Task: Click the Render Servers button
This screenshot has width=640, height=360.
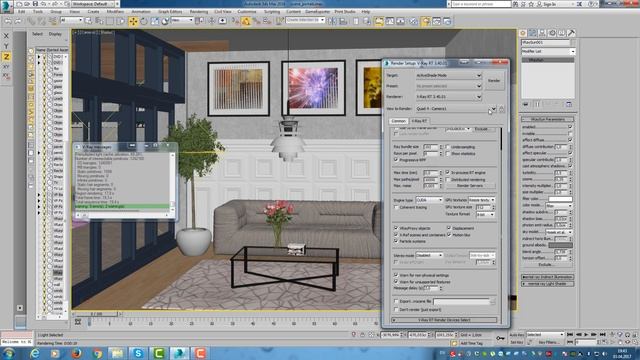Action: coord(470,186)
